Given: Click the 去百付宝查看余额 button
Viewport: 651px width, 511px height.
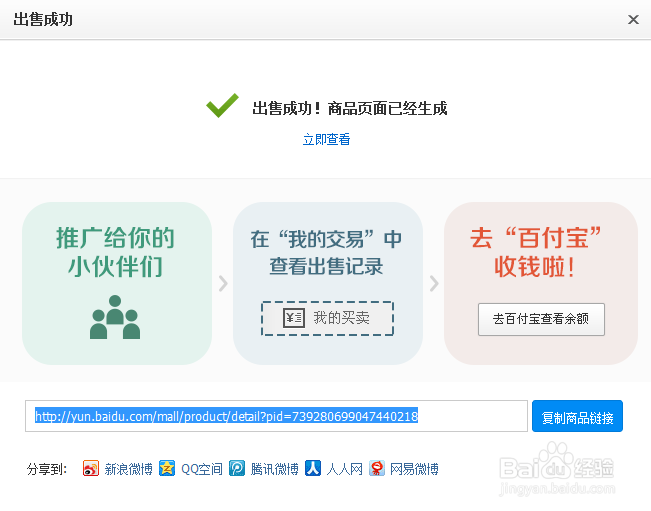Looking at the screenshot, I should [x=541, y=319].
